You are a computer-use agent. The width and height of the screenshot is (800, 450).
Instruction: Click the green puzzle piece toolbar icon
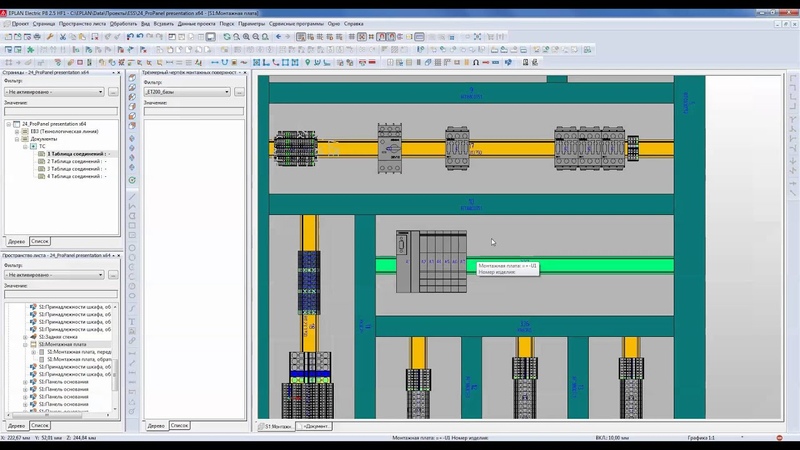pos(31,49)
